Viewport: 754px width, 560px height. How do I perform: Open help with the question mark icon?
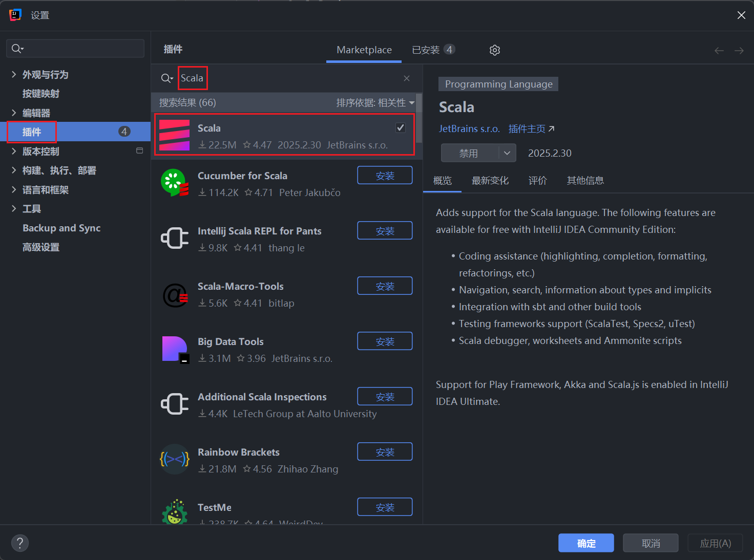point(20,543)
